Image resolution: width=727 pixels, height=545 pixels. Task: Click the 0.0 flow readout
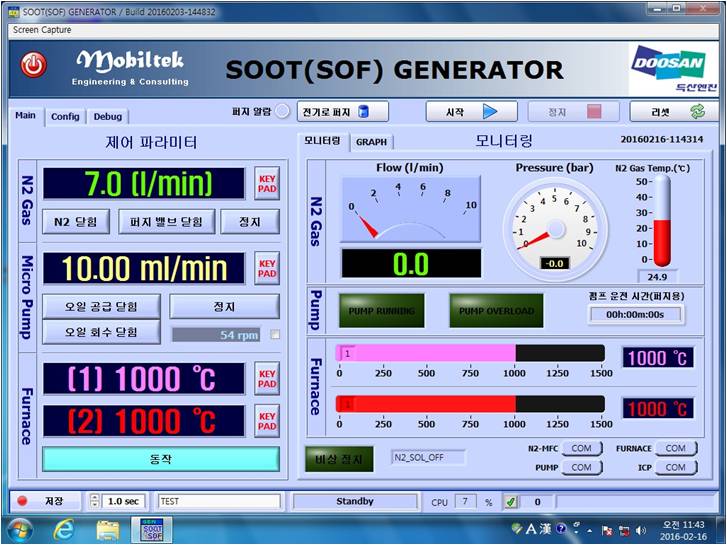coord(411,263)
